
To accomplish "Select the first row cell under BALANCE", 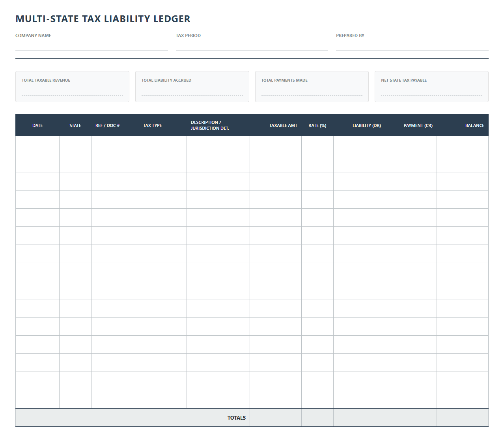I will pos(463,145).
